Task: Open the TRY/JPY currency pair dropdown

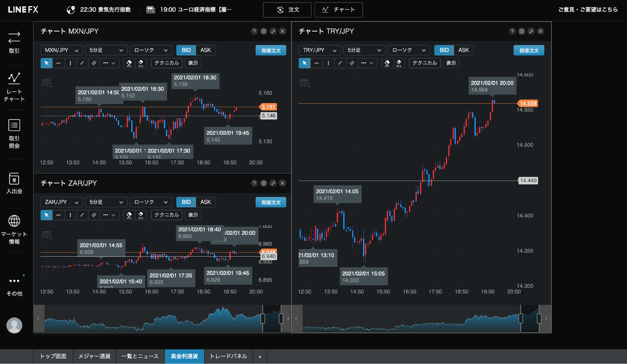Action: 320,50
